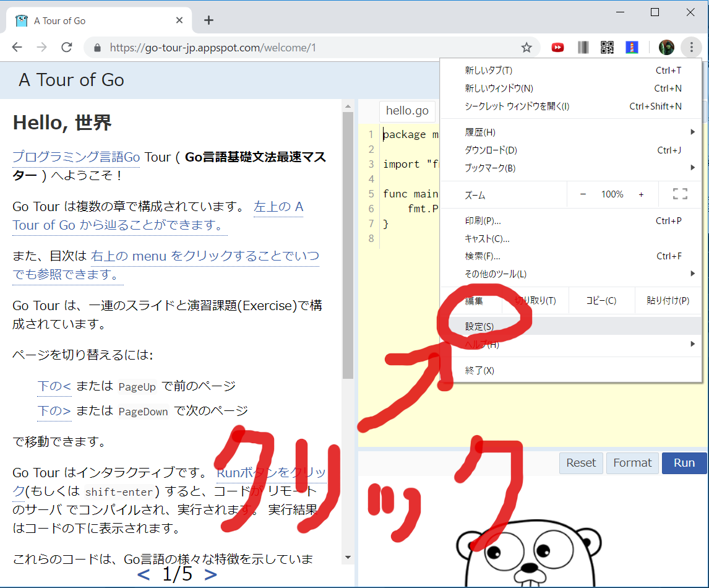Screen dimensions: 709x588
Task: Click the A Tour of Go page title
Action: click(x=71, y=80)
